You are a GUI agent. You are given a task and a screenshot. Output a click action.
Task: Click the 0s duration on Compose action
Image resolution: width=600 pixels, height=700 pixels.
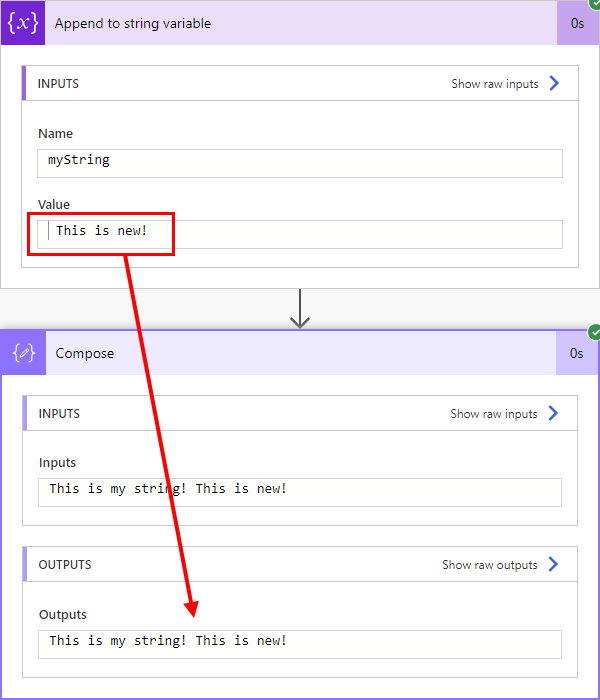(x=576, y=354)
